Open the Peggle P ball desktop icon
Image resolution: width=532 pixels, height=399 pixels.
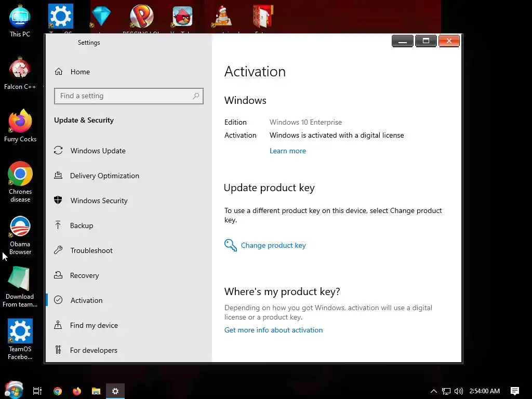[x=142, y=16]
